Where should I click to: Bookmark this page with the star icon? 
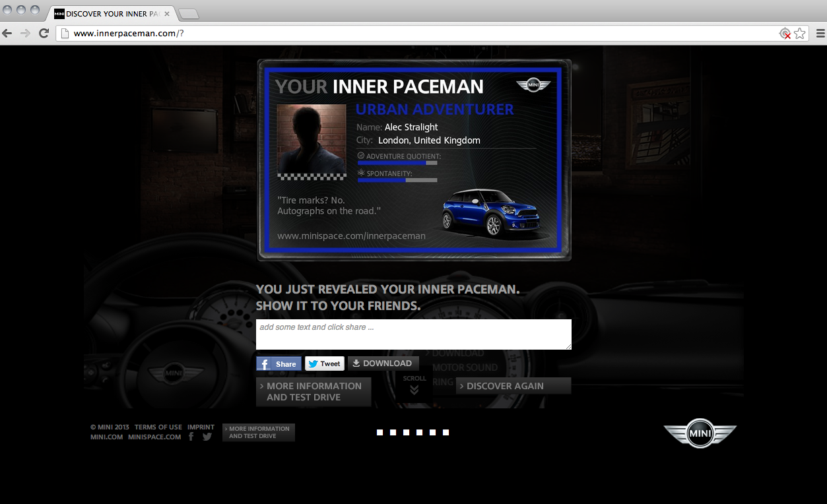800,33
